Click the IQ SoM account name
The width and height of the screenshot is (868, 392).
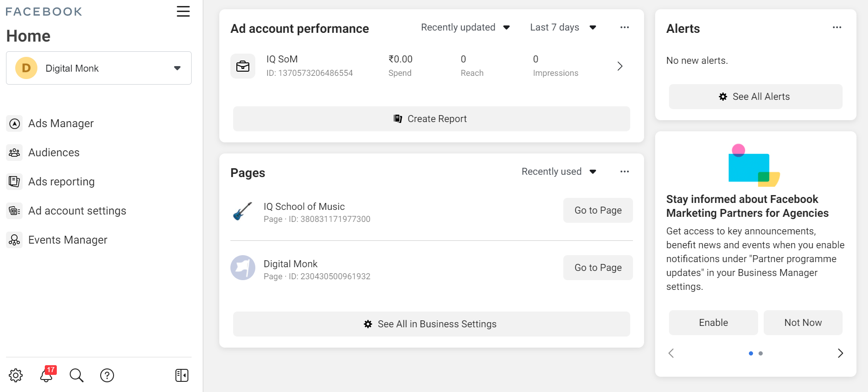(x=282, y=59)
